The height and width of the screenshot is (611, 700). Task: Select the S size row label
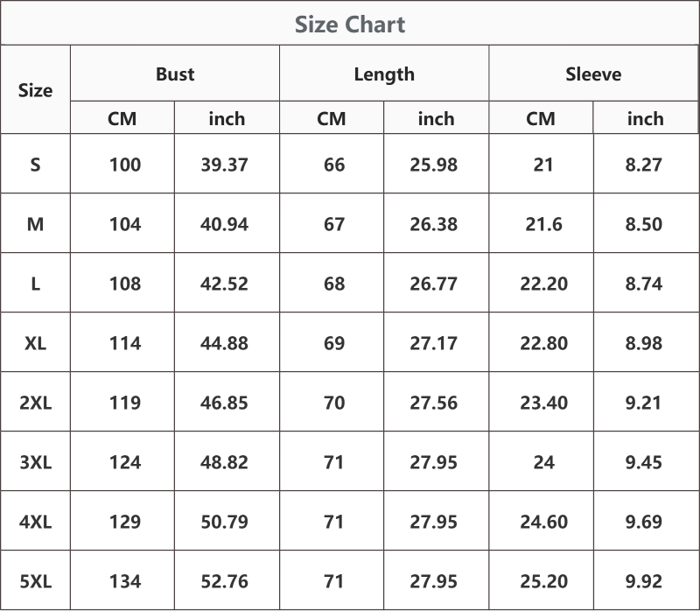[x=35, y=165]
